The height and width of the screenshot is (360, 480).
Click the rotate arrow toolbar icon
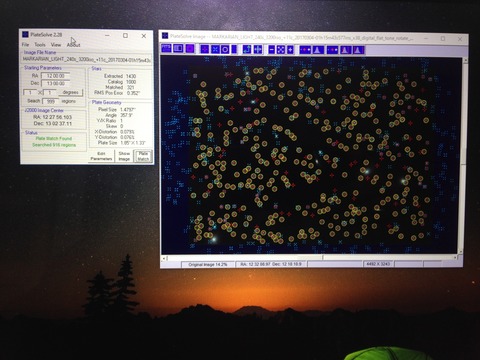[x=247, y=49]
